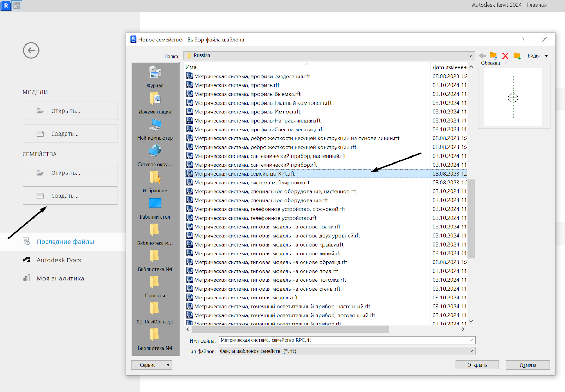
Task: Click the Revit home back arrow button
Action: coord(31,51)
